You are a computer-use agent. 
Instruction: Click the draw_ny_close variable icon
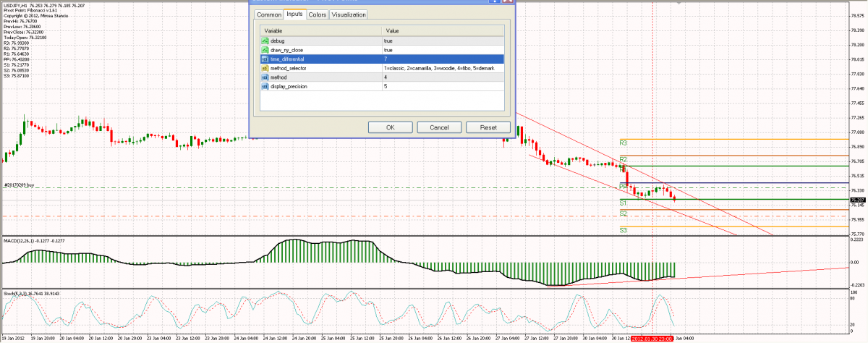(x=265, y=50)
